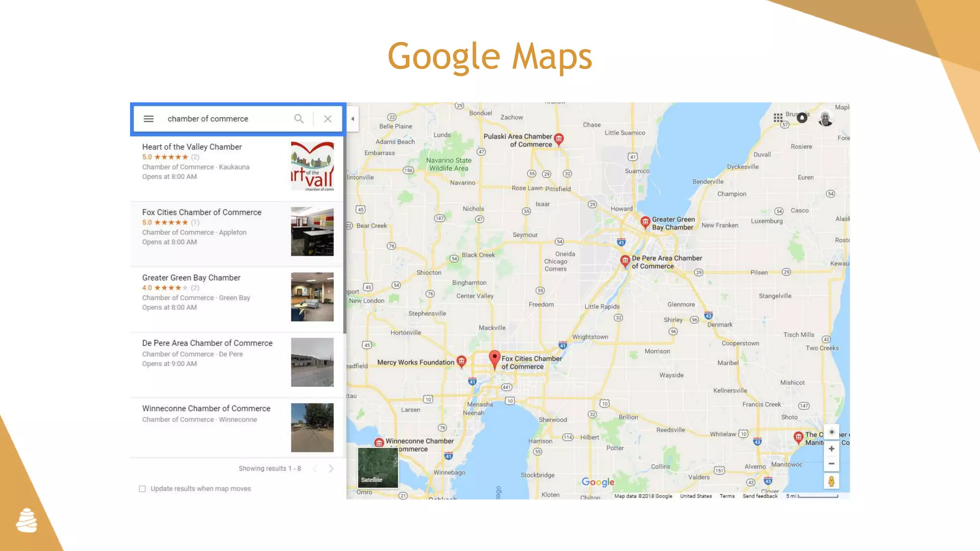Click United States link
The height and width of the screenshot is (551, 980).
pos(696,496)
